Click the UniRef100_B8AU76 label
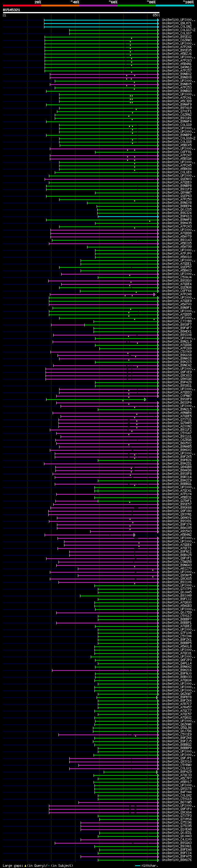 pyautogui.click(x=177, y=859)
